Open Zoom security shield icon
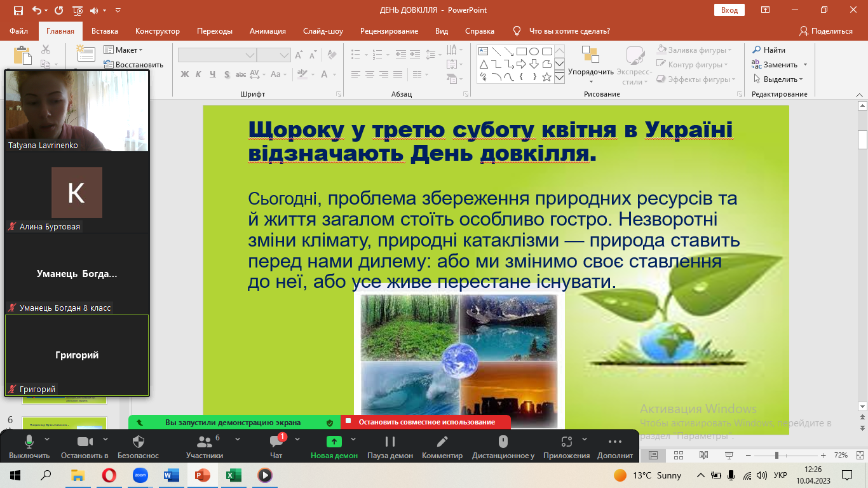The height and width of the screenshot is (488, 868). pyautogui.click(x=138, y=442)
